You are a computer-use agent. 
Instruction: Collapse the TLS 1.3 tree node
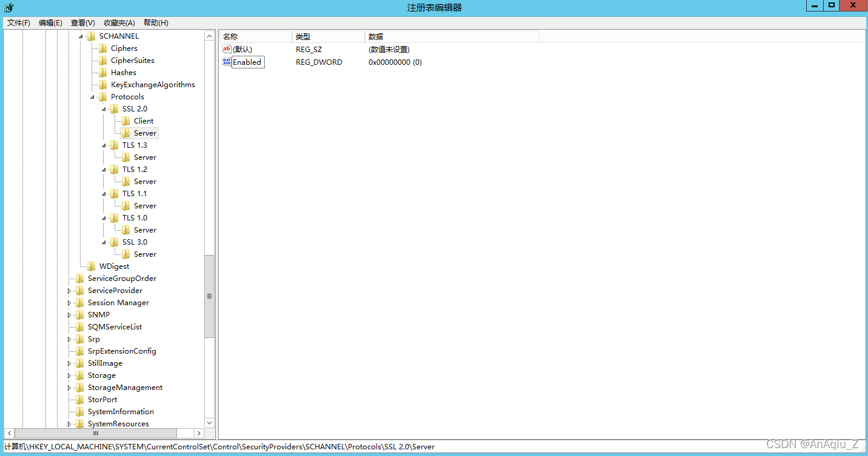[x=104, y=146]
